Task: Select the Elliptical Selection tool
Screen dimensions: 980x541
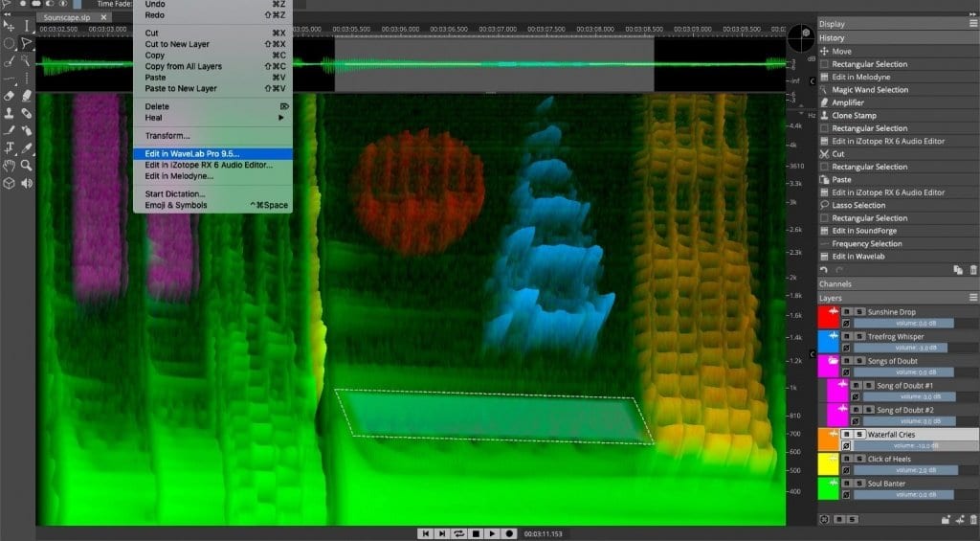Action: click(x=9, y=43)
